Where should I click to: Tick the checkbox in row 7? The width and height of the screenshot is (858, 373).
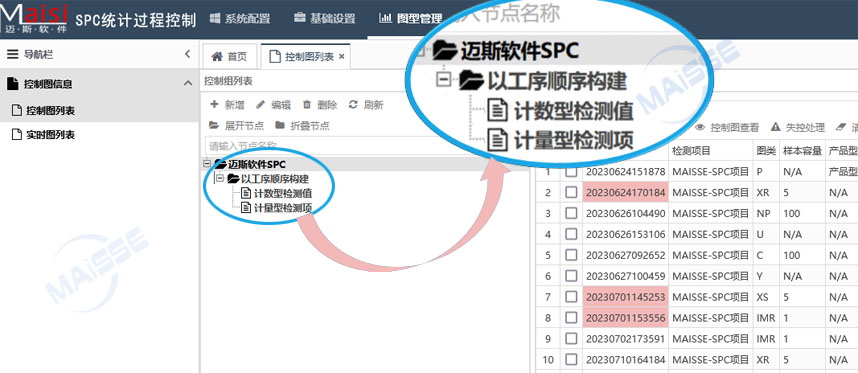(x=571, y=296)
